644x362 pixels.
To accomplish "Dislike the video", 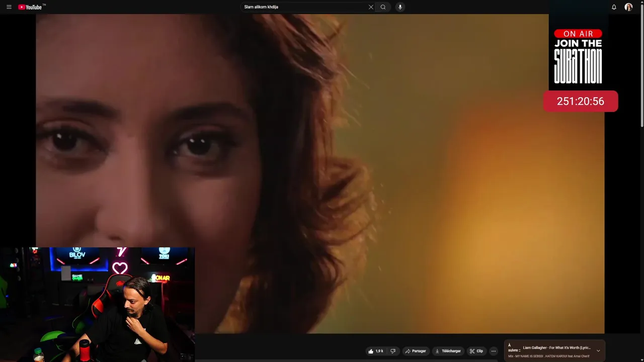I will 393,351.
